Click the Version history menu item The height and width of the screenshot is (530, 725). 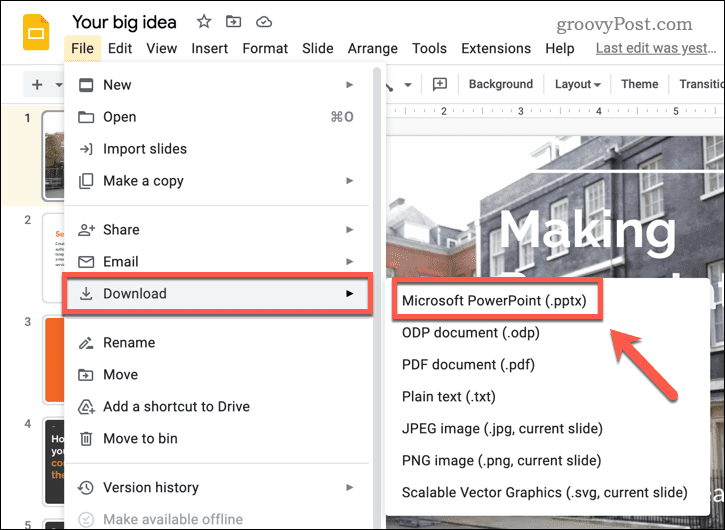(x=216, y=487)
